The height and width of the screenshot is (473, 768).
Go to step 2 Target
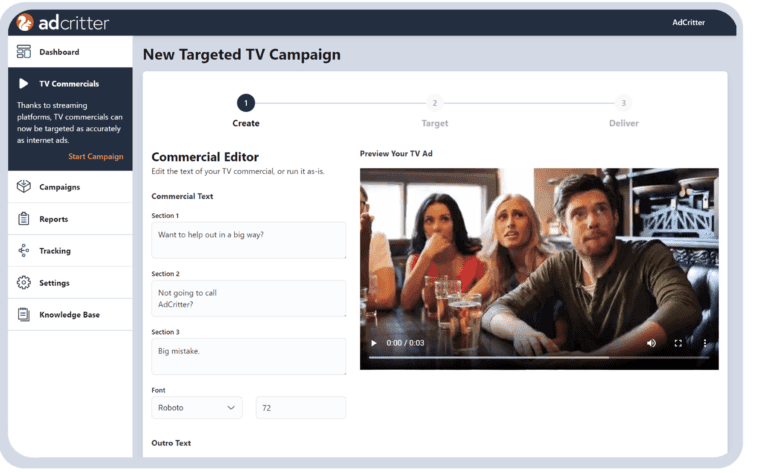point(434,103)
